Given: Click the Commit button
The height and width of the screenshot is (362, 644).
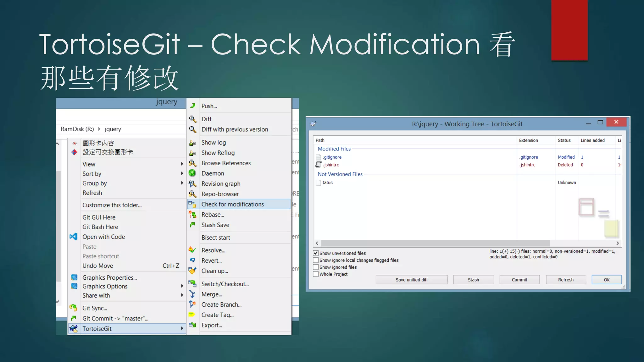Looking at the screenshot, I should [x=519, y=280].
